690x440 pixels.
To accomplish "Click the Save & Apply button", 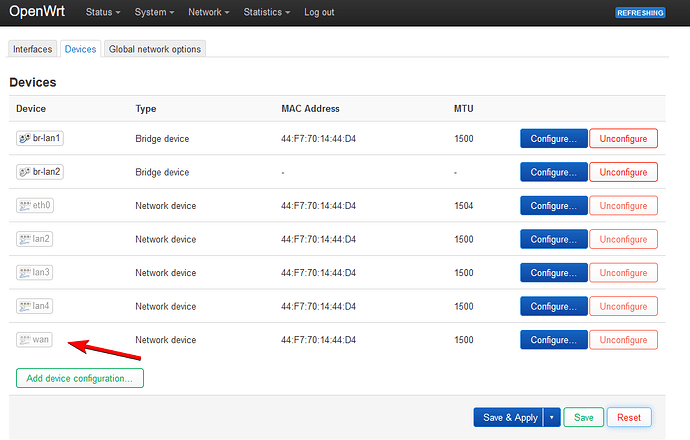I will 510,417.
